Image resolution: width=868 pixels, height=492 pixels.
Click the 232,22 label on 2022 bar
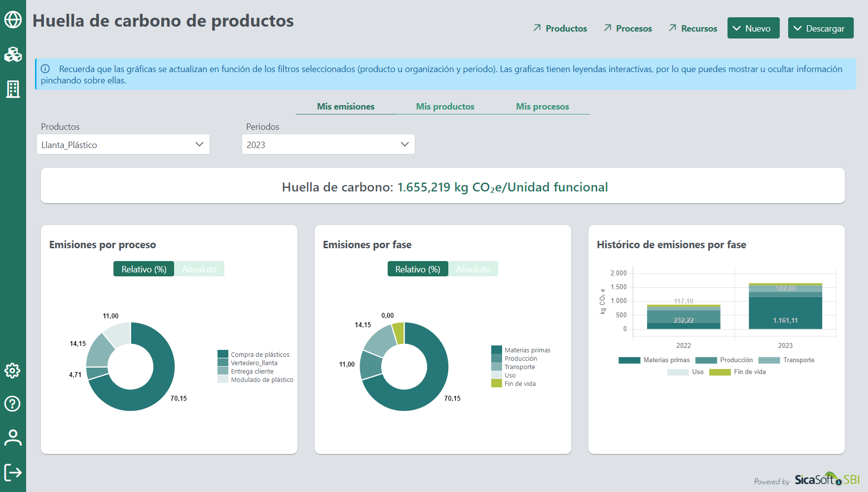(x=684, y=320)
